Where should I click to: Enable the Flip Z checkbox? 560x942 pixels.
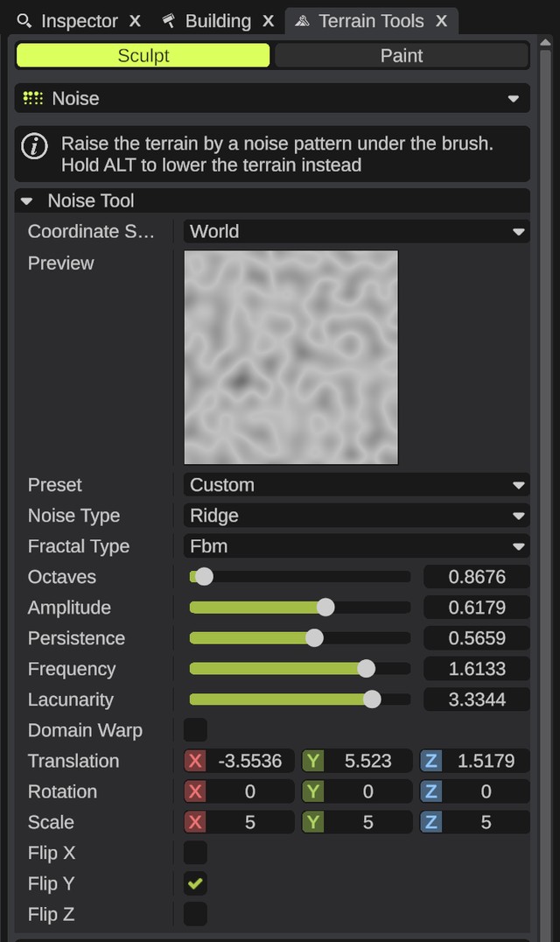click(195, 914)
